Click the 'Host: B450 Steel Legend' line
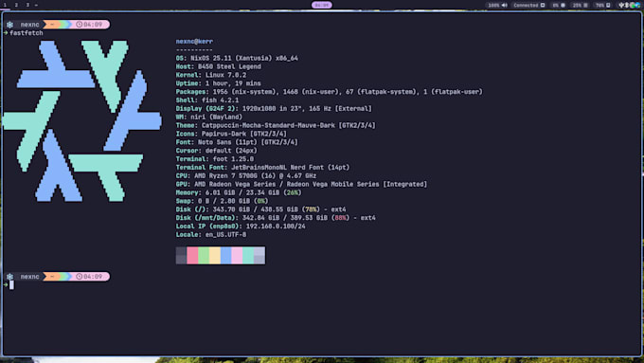The image size is (644, 363). tap(219, 66)
